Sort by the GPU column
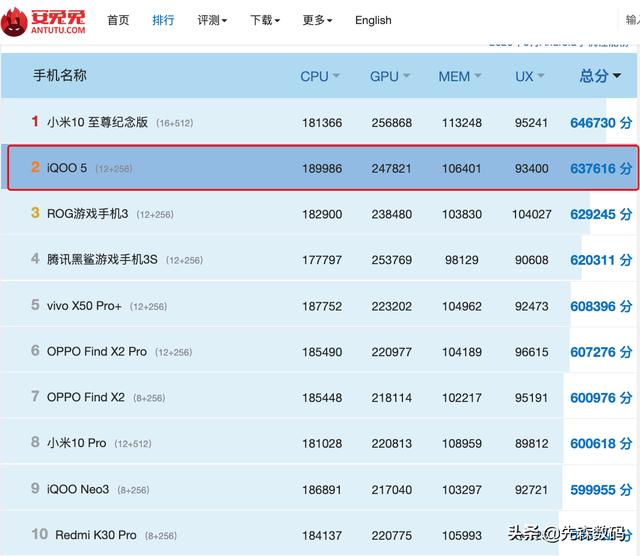The image size is (640, 556). coord(389,76)
